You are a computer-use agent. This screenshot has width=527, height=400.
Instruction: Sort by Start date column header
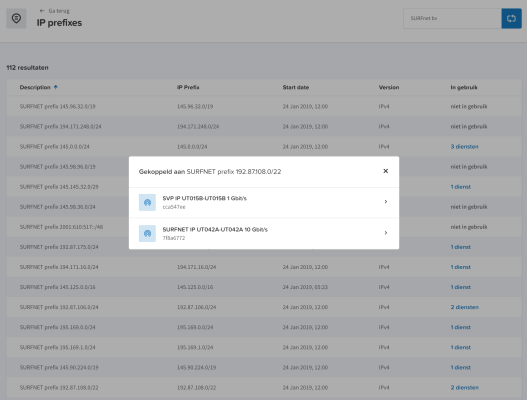[296, 87]
